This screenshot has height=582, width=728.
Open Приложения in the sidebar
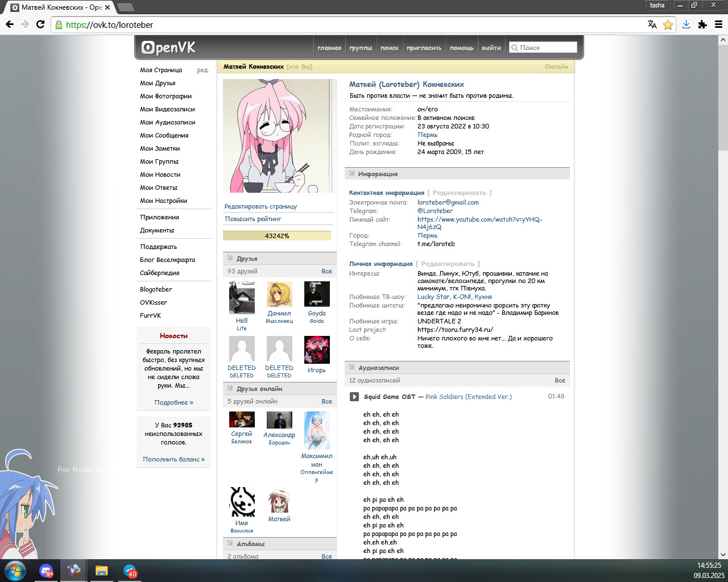click(160, 217)
